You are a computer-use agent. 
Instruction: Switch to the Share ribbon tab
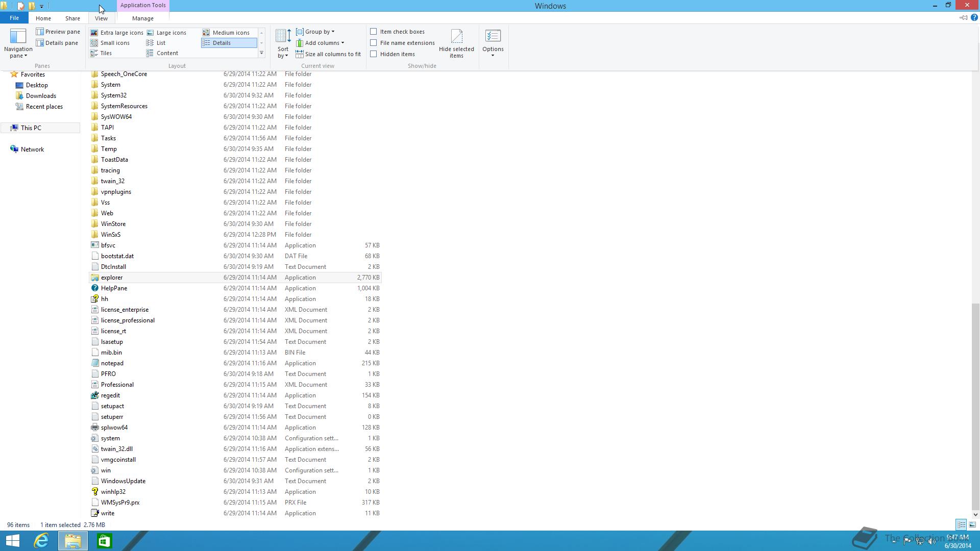coord(72,18)
